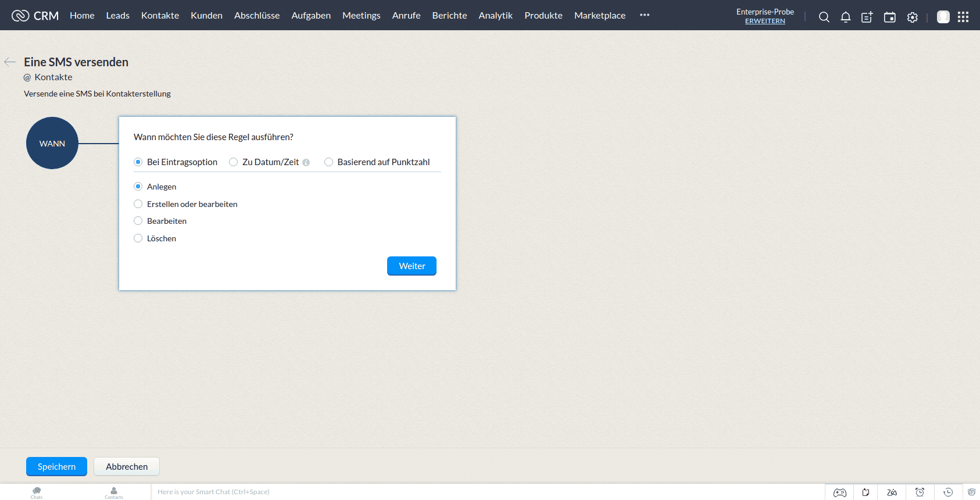
Task: Select the 'Zu Datum/Zeit' option
Action: [x=234, y=162]
